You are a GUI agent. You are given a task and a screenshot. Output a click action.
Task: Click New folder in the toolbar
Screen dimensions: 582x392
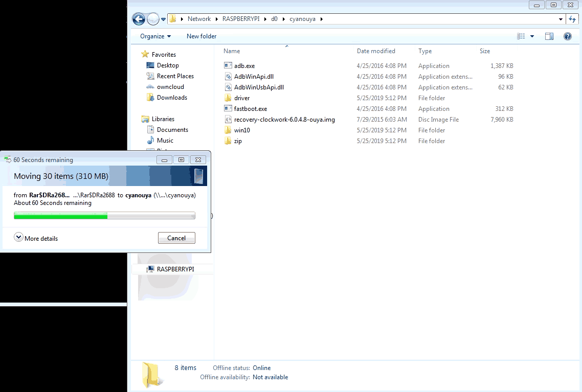(x=202, y=36)
